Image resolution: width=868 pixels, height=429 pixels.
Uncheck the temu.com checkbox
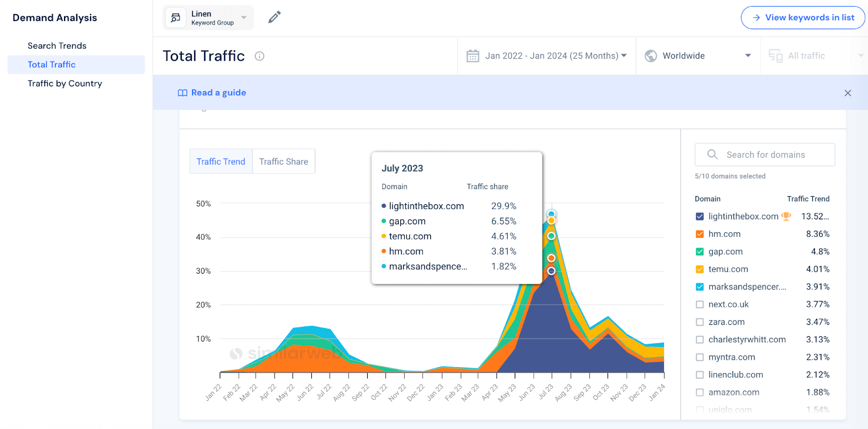click(700, 269)
